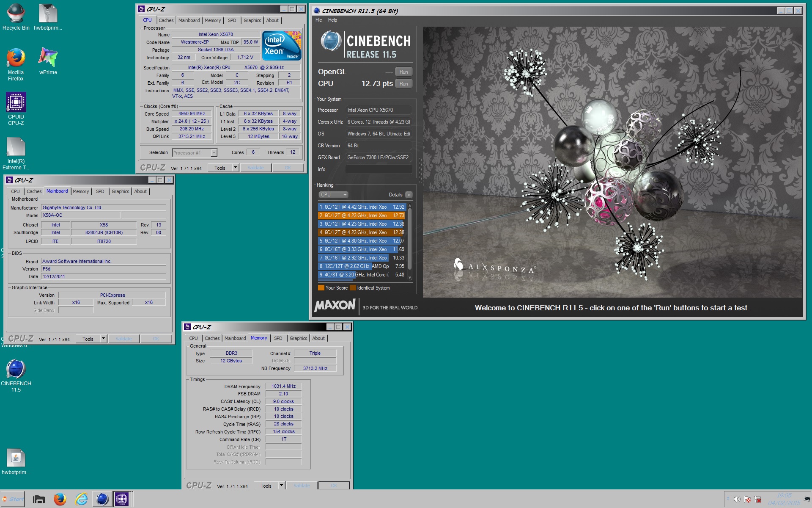Screen dimensions: 812x508
Task: Click the Tools button in Mainboard CPU-Z window
Action: click(88, 339)
